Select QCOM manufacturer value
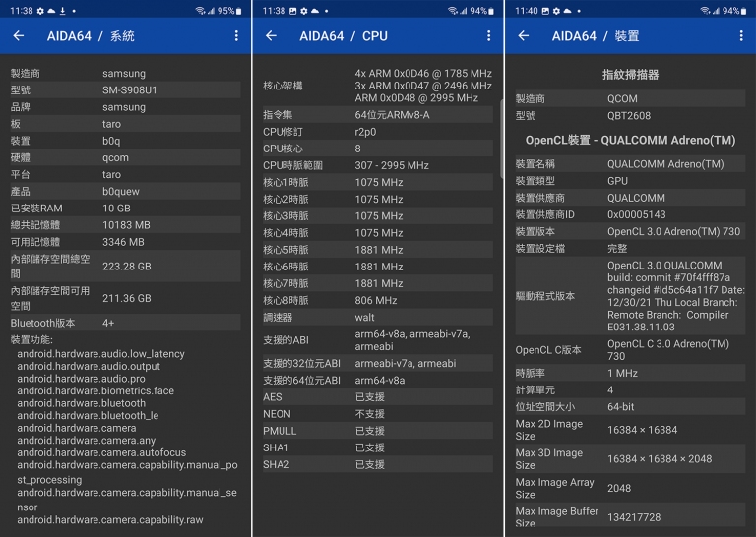Image resolution: width=756 pixels, height=537 pixels. (622, 98)
